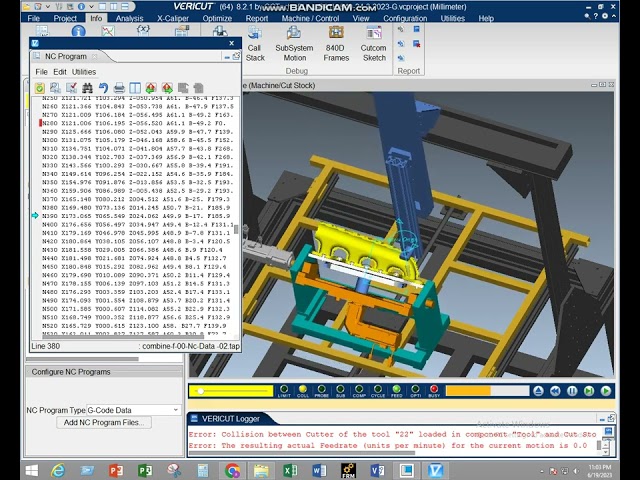The width and height of the screenshot is (640, 480).
Task: Click the binoculars find icon
Action: click(x=87, y=88)
